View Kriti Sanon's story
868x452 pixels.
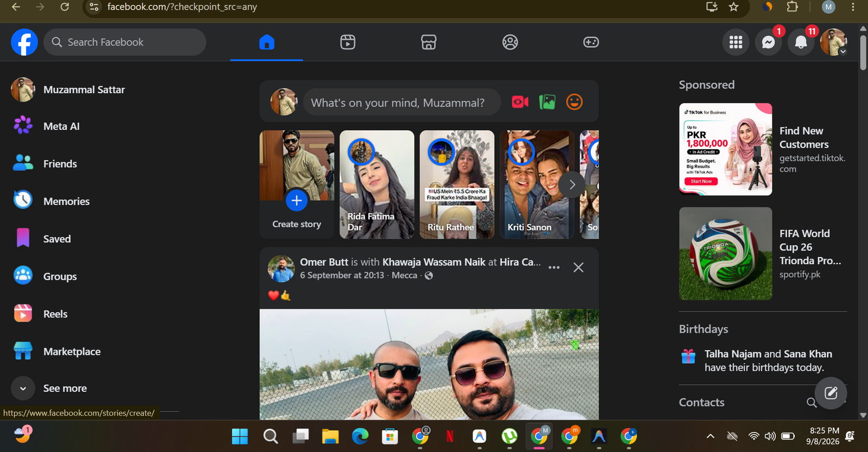537,184
